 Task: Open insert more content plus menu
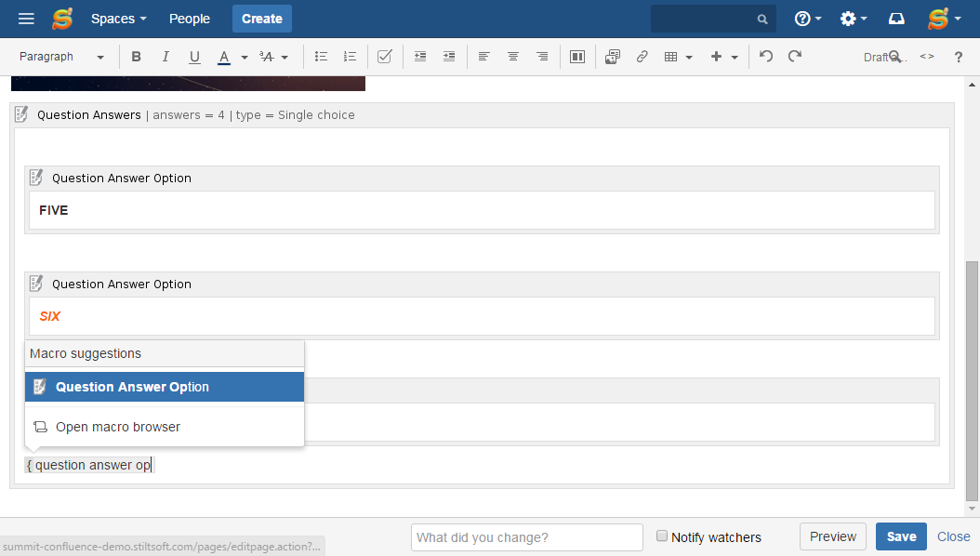[x=723, y=57]
